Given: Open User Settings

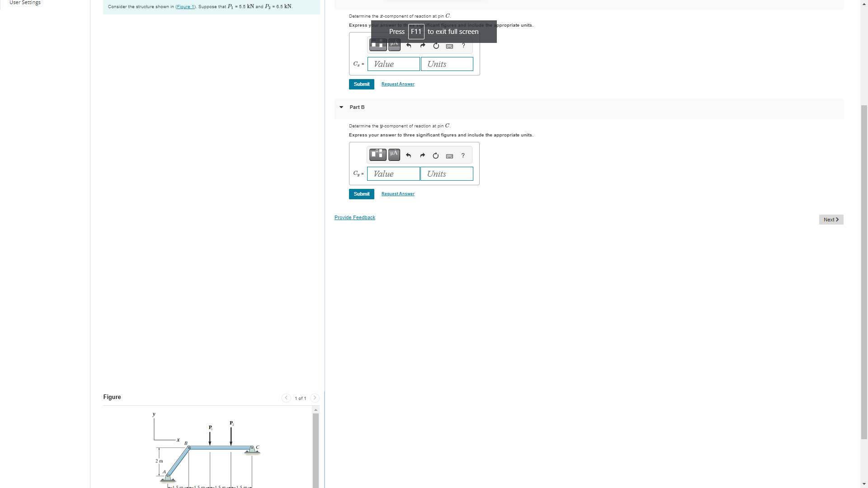Looking at the screenshot, I should 25,3.
